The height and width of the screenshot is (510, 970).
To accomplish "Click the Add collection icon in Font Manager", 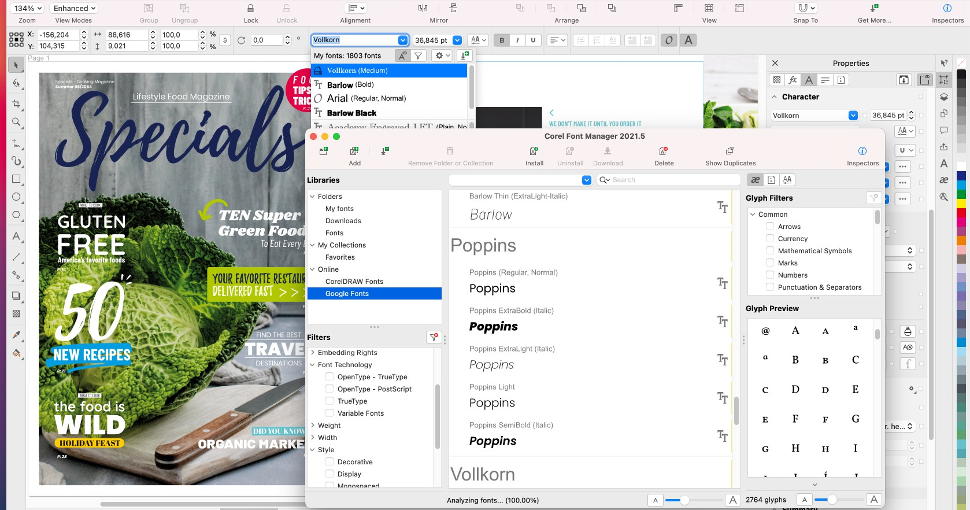I will point(354,151).
